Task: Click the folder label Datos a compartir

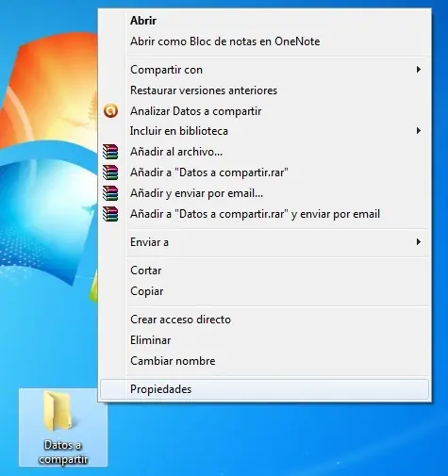Action: coord(63,452)
